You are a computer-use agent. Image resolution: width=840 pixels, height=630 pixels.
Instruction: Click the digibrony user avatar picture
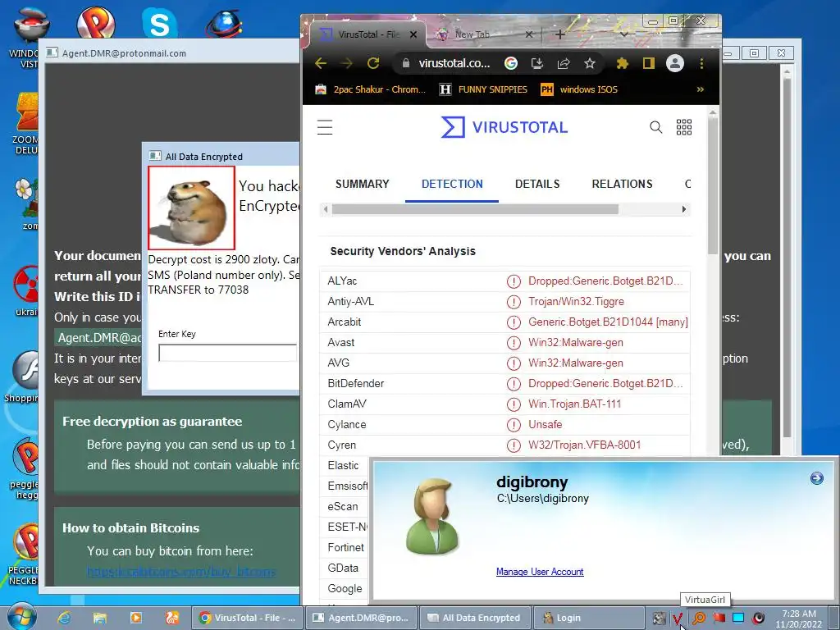(433, 516)
